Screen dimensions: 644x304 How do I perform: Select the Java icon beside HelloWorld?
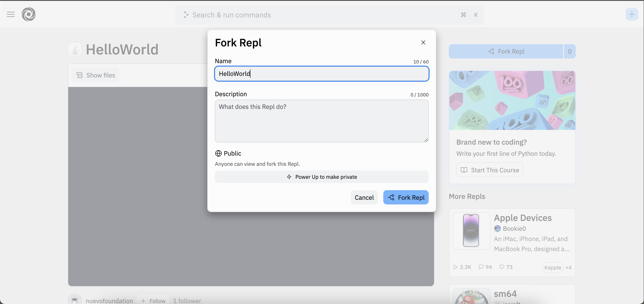tap(75, 49)
